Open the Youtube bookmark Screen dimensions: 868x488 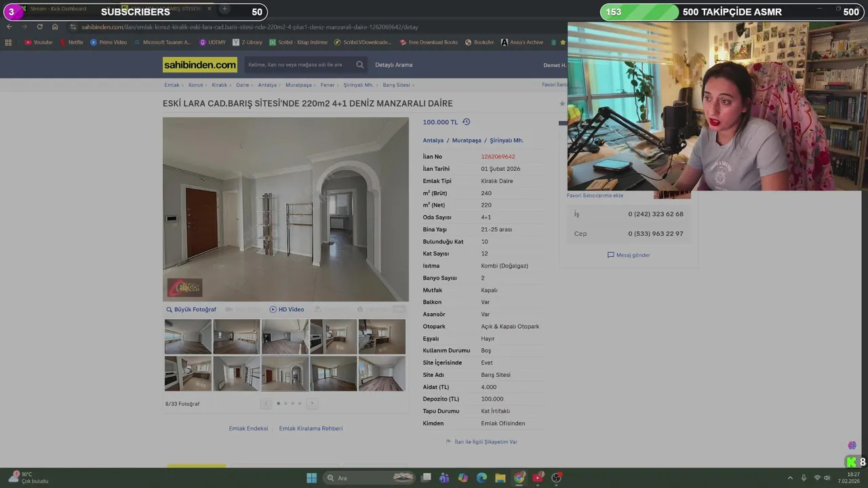pyautogui.click(x=38, y=42)
